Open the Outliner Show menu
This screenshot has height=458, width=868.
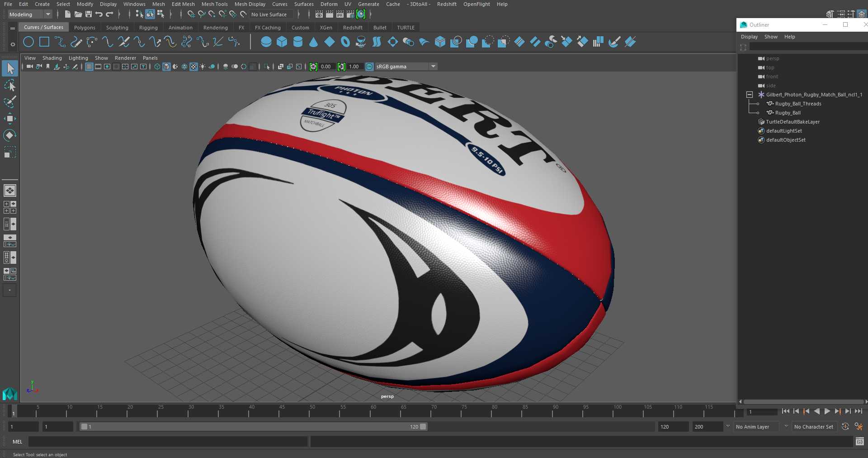pyautogui.click(x=771, y=37)
